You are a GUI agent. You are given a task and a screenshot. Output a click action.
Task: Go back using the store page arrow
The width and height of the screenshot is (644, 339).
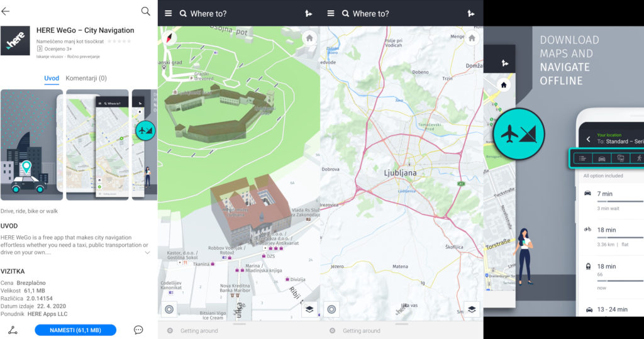tap(6, 11)
